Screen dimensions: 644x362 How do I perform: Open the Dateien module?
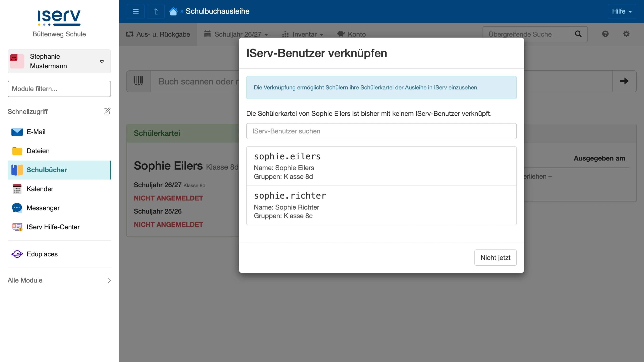59,151
